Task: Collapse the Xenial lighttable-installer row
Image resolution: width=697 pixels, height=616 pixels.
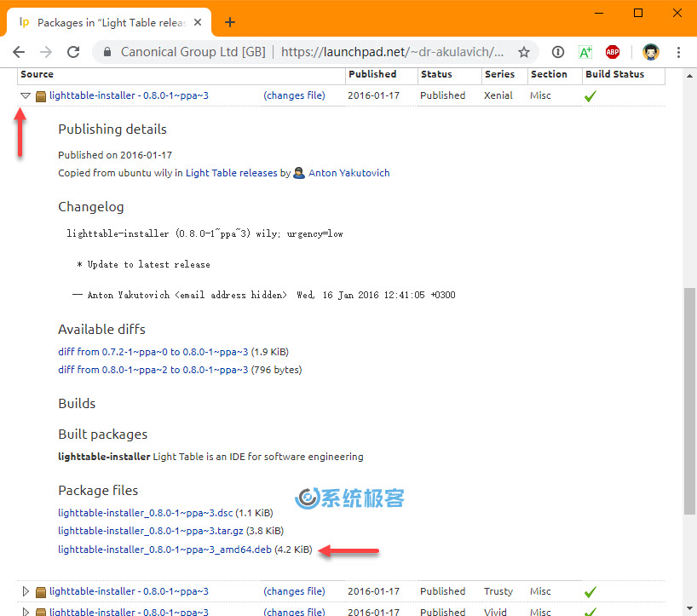Action: pyautogui.click(x=26, y=95)
